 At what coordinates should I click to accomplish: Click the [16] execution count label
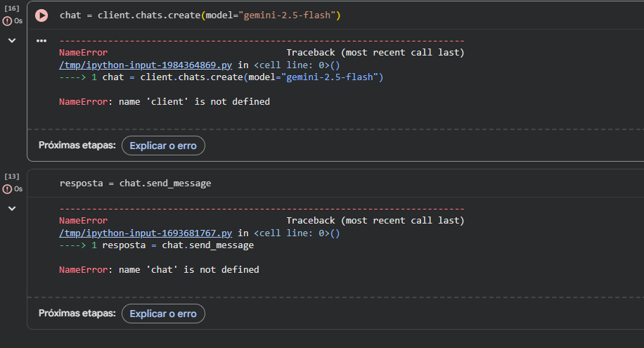coord(12,8)
